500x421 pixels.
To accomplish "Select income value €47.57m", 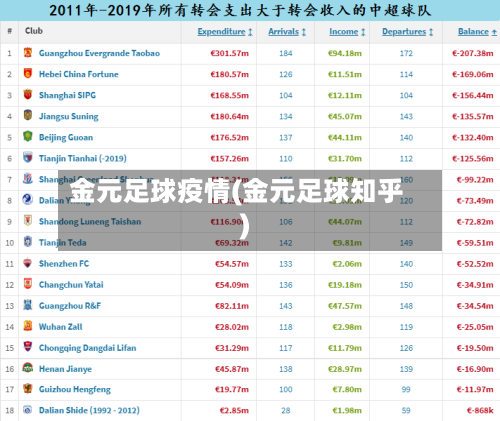I will pos(345,306).
